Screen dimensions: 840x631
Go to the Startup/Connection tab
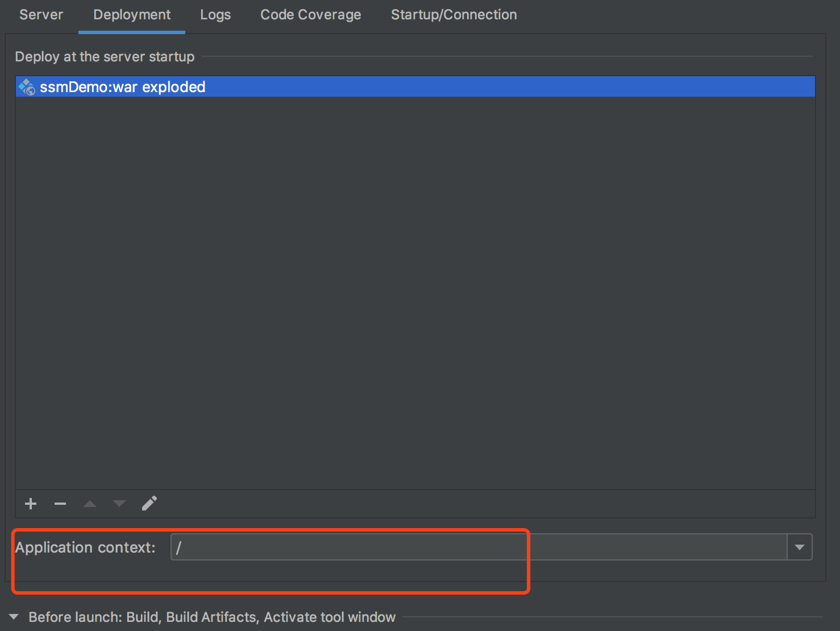click(454, 15)
